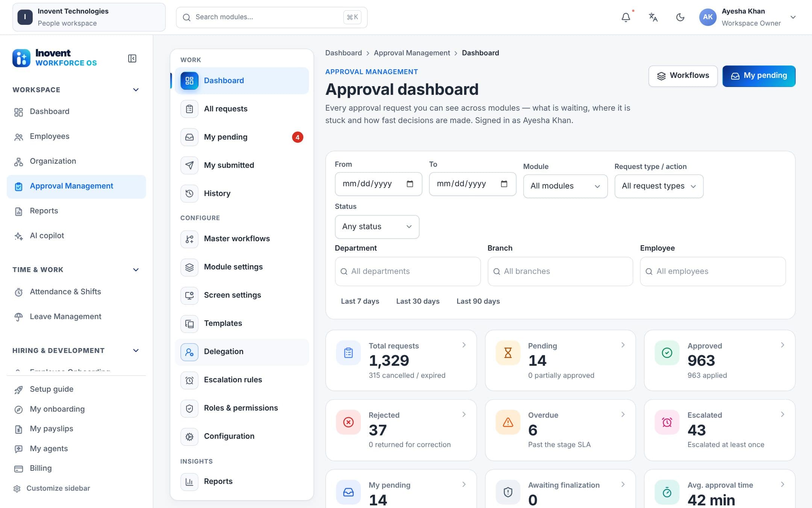The image size is (812, 508).
Task: Apply the Last 7 days filter
Action: click(360, 301)
